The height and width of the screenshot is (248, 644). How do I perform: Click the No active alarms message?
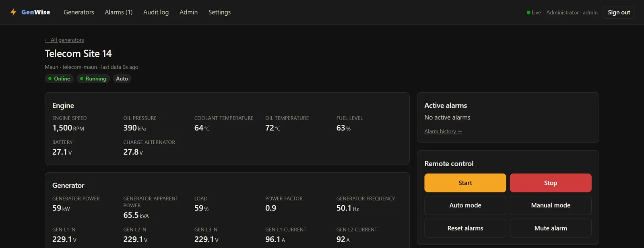[447, 118]
